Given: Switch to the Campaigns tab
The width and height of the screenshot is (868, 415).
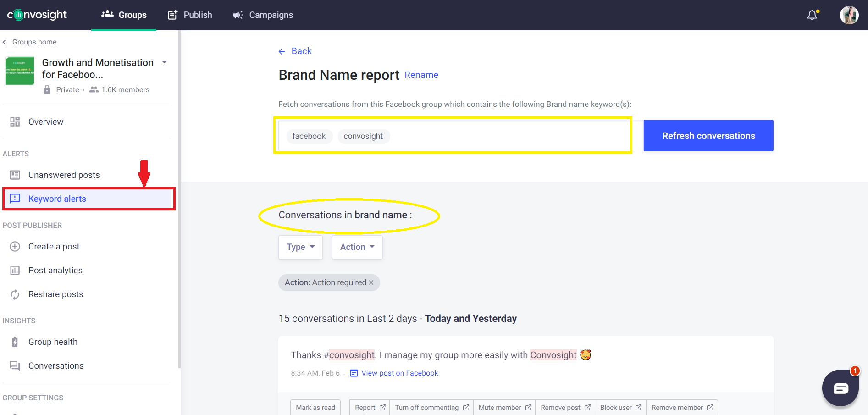Looking at the screenshot, I should (263, 15).
